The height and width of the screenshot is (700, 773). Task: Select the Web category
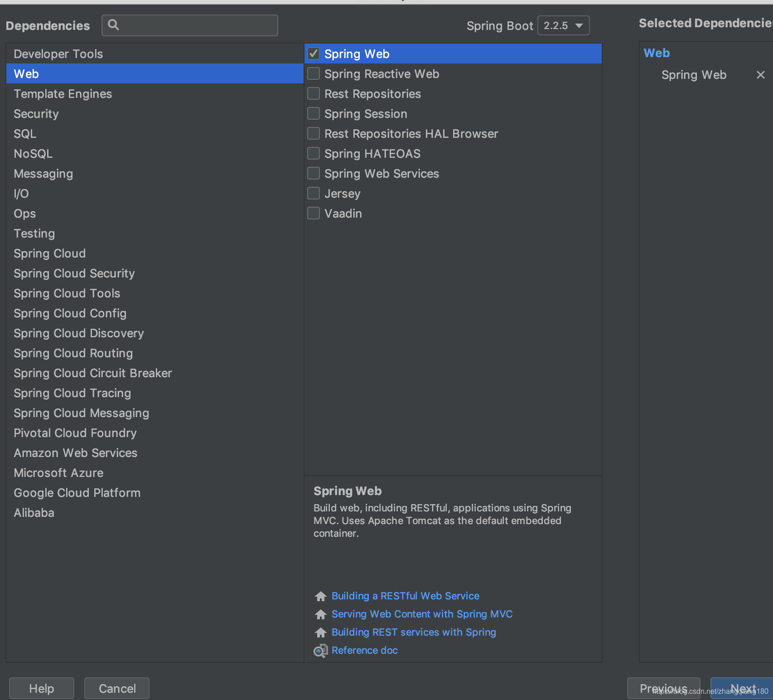click(x=155, y=73)
